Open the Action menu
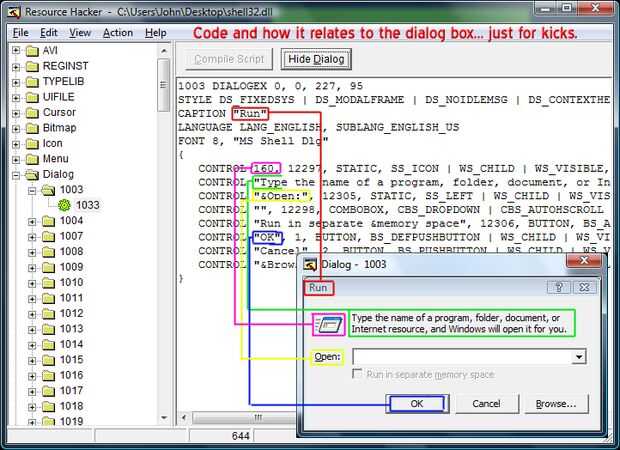 pos(118,33)
